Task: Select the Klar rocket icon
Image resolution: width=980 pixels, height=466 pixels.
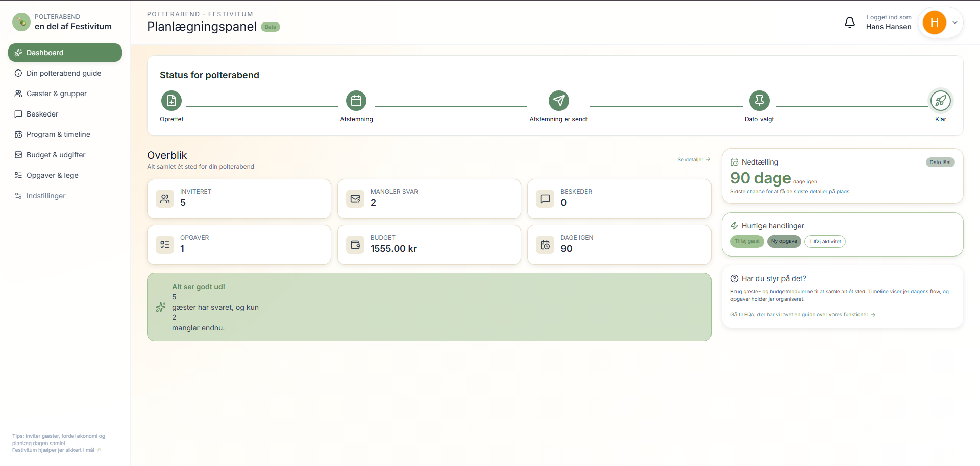Action: click(x=941, y=101)
